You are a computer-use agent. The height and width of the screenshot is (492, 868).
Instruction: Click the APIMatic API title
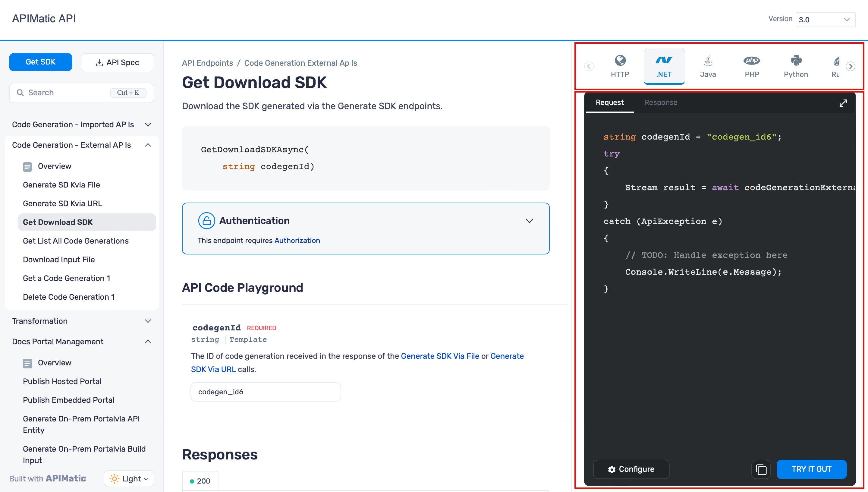click(x=44, y=18)
